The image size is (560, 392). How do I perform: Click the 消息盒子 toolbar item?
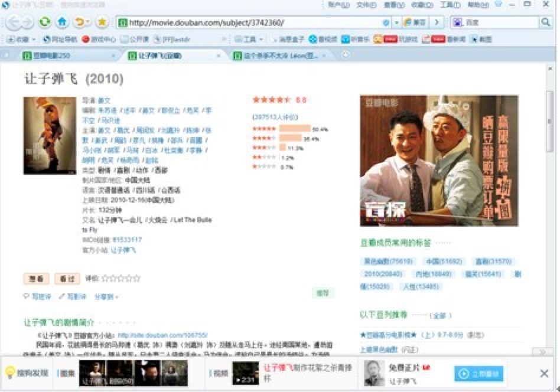[x=288, y=40]
